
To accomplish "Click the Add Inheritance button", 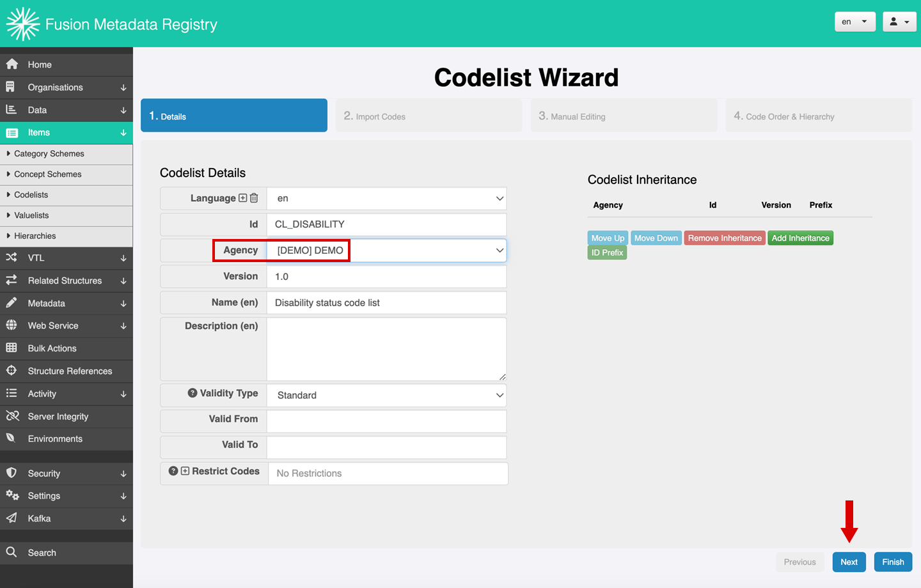I will point(800,238).
